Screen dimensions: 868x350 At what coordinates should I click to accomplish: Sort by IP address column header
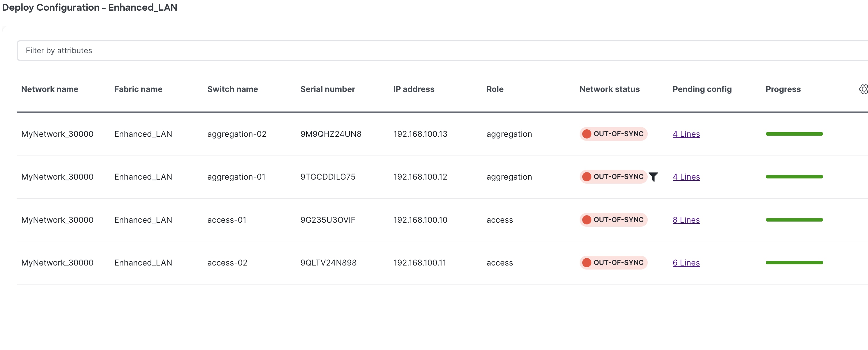(x=414, y=89)
